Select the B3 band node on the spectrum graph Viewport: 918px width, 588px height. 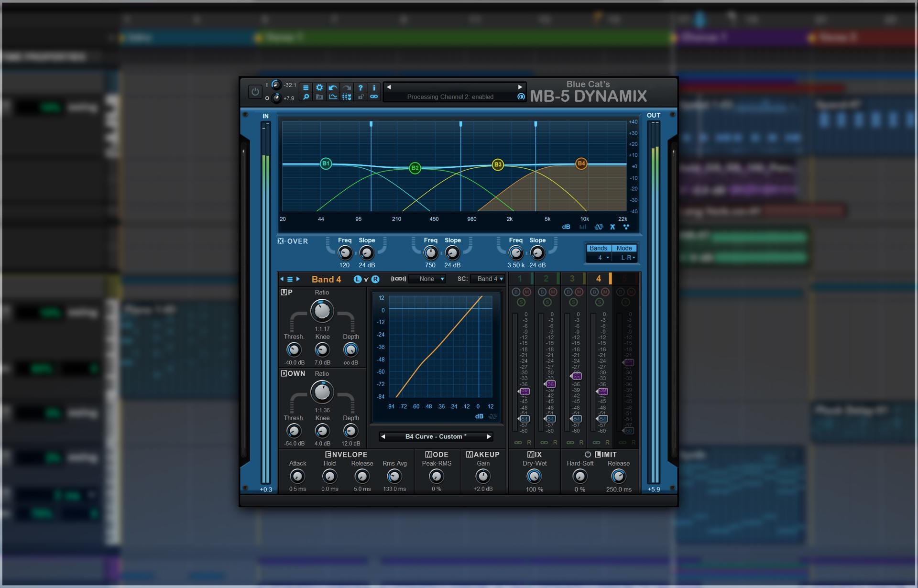498,164
